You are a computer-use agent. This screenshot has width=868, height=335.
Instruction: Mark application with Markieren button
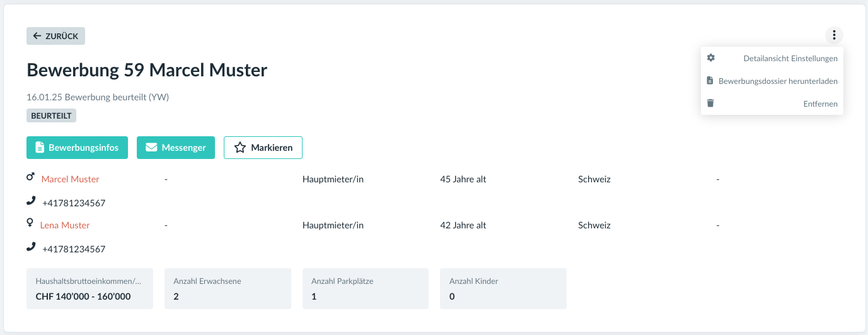click(x=263, y=148)
